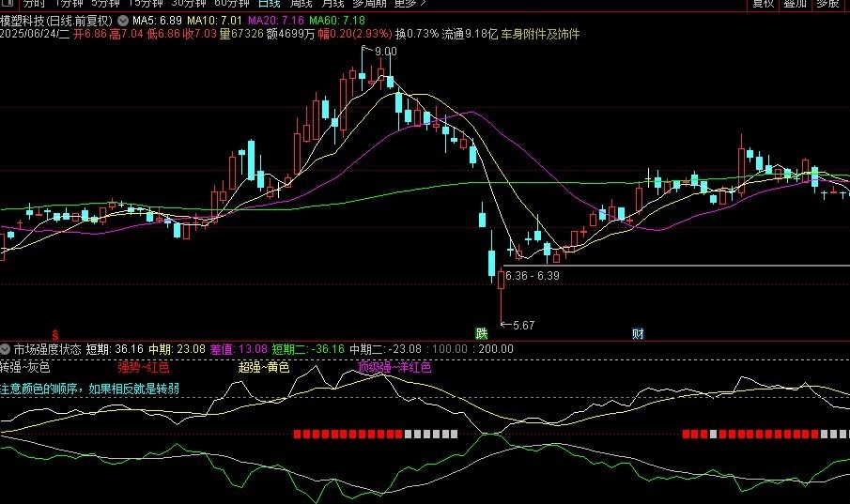The height and width of the screenshot is (504, 850).
Task: Expand dropdown next to 模塑科技(日线.前复权)
Action: pyautogui.click(x=123, y=21)
